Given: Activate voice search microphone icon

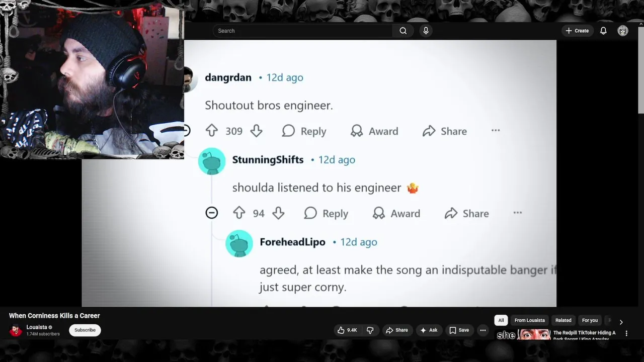Looking at the screenshot, I should (426, 31).
